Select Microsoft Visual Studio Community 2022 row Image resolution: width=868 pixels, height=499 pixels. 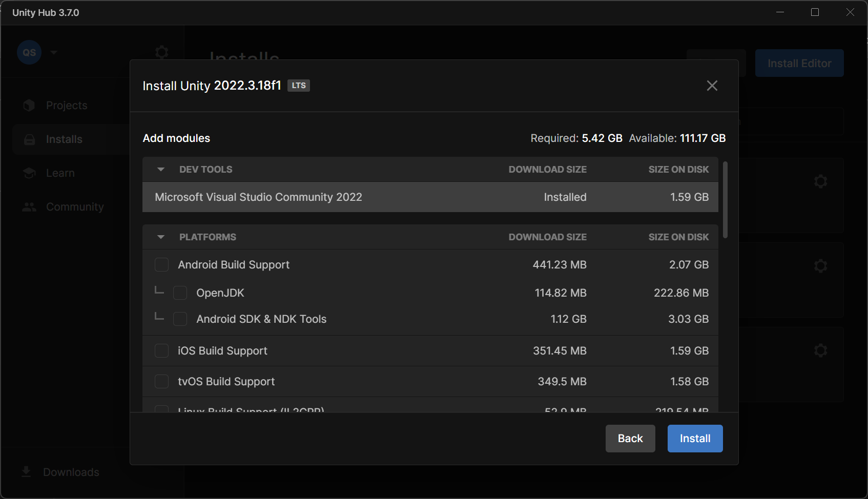click(x=430, y=197)
